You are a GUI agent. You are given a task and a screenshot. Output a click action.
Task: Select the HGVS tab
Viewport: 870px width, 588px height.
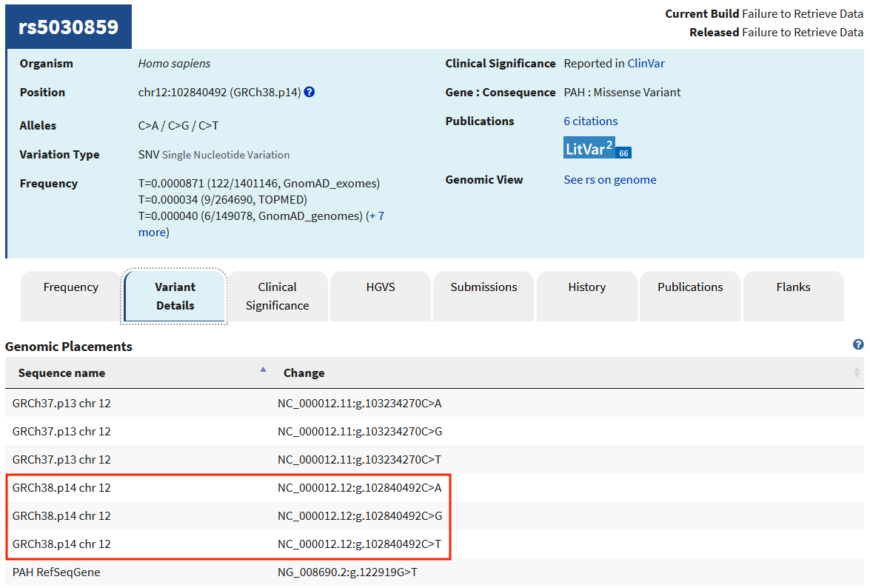coord(381,296)
